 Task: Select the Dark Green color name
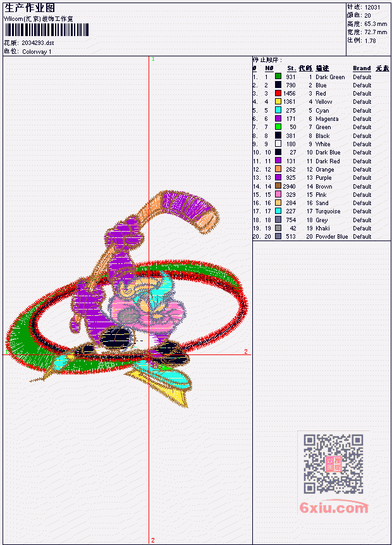330,77
